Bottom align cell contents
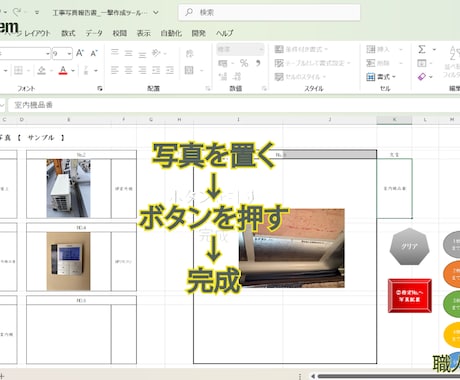This screenshot has height=380, width=460. click(x=142, y=53)
